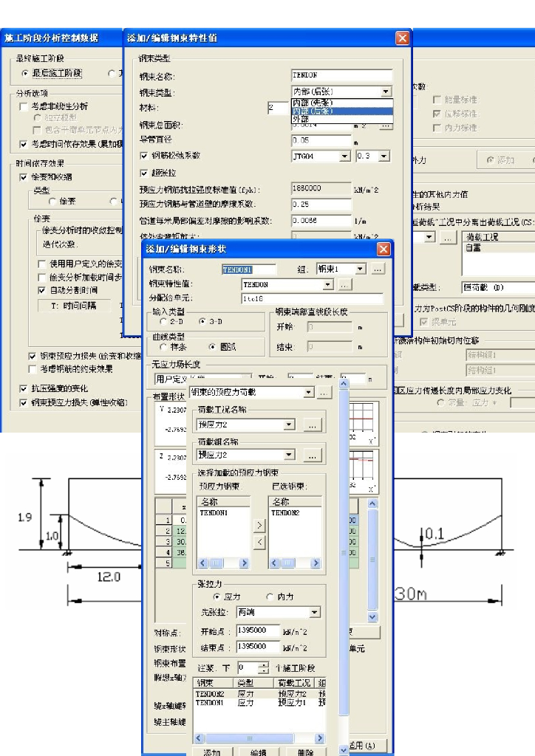Close the 添加/编辑钢束形状 dialog

pos(383,249)
